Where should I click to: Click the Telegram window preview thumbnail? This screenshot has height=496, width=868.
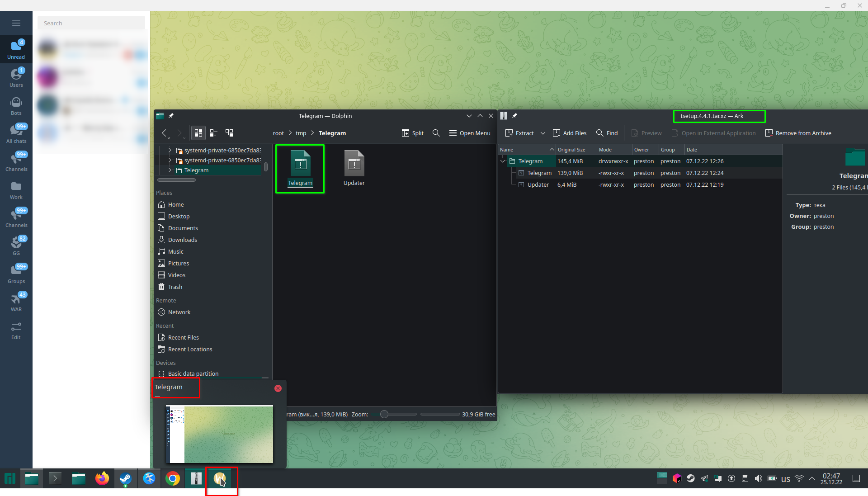coord(219,434)
